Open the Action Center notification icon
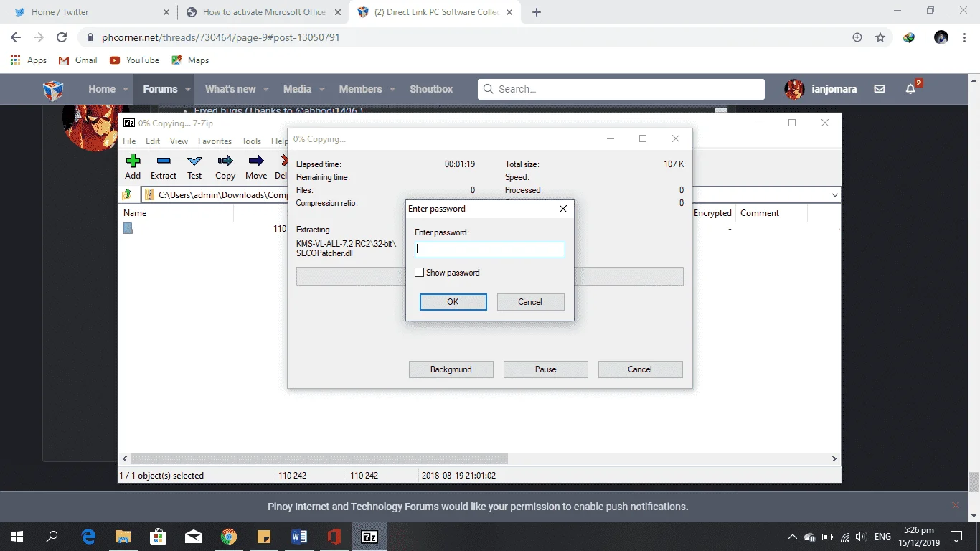The image size is (980, 551). click(x=956, y=537)
